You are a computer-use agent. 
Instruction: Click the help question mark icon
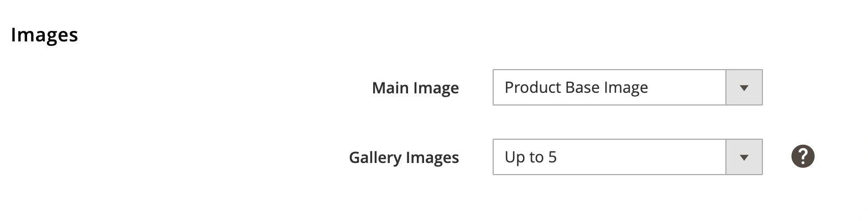[802, 157]
